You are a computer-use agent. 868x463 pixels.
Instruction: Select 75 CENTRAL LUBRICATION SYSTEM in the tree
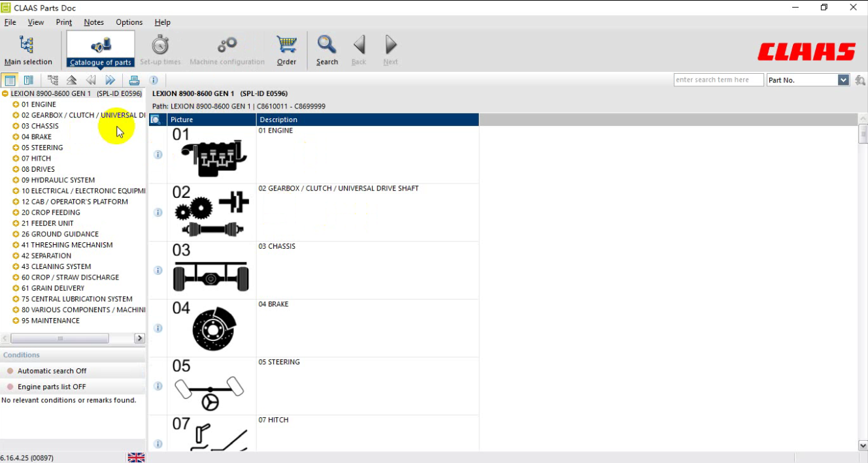(x=76, y=299)
